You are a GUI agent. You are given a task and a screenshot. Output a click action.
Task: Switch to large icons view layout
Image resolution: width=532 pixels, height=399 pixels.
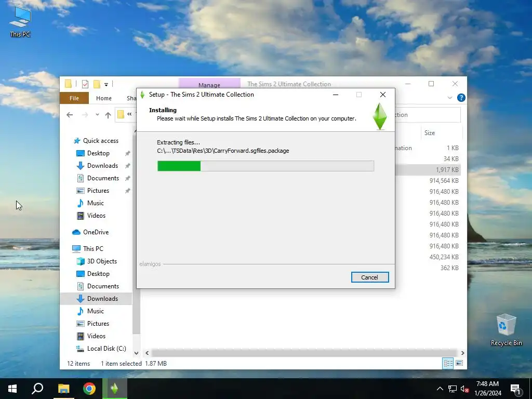coord(459,363)
